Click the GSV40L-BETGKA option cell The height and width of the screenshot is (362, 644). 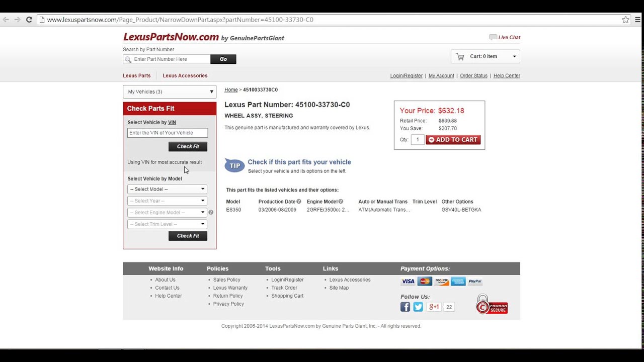(461, 210)
